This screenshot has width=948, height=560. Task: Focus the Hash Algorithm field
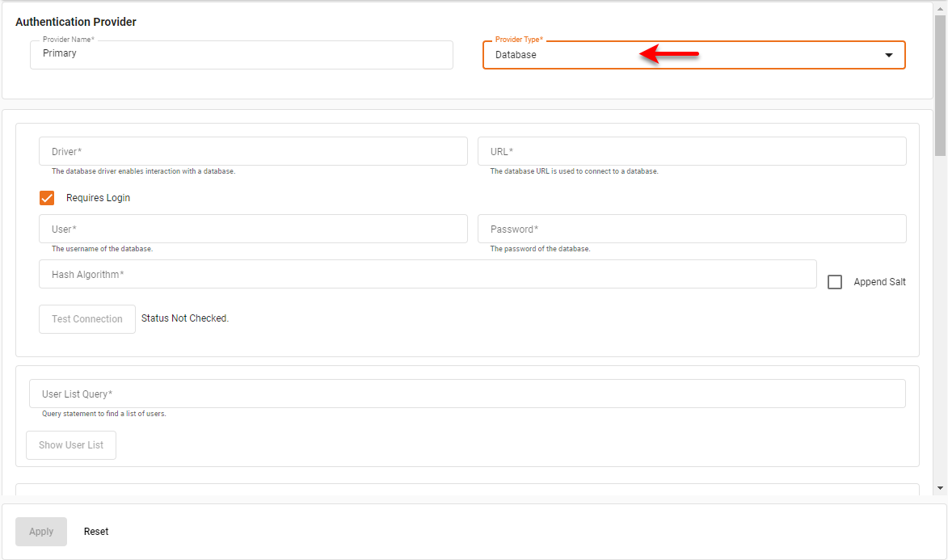click(x=428, y=274)
